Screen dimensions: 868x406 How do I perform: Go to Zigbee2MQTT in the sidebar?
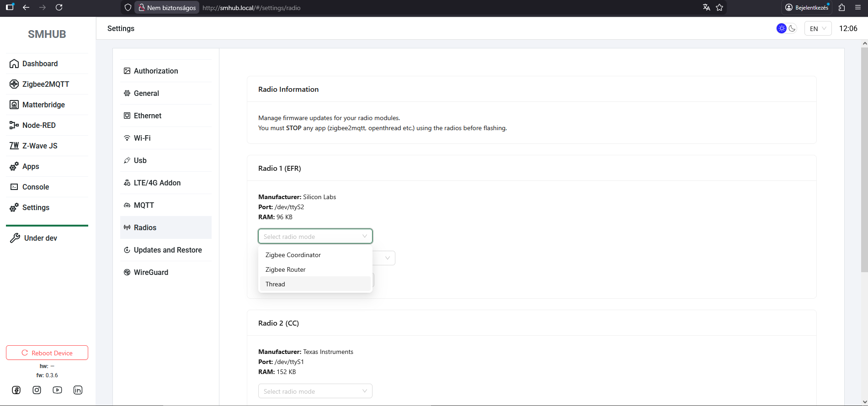pyautogui.click(x=46, y=84)
